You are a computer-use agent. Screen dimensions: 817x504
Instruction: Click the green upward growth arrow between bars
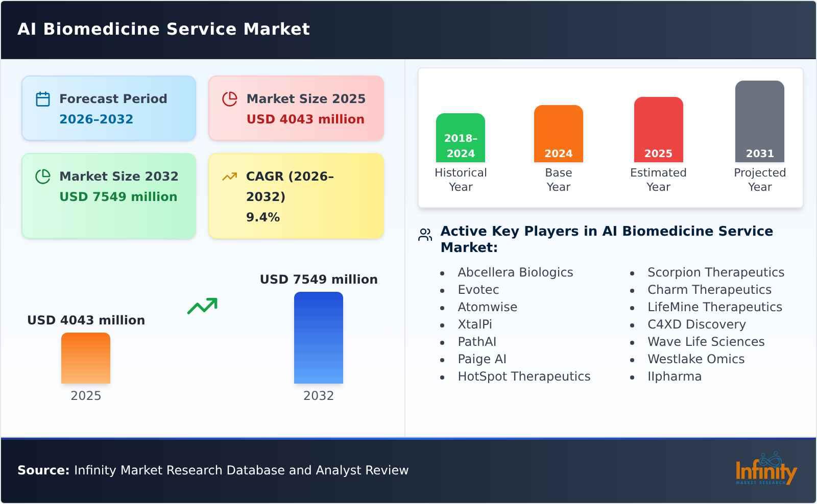(x=202, y=306)
